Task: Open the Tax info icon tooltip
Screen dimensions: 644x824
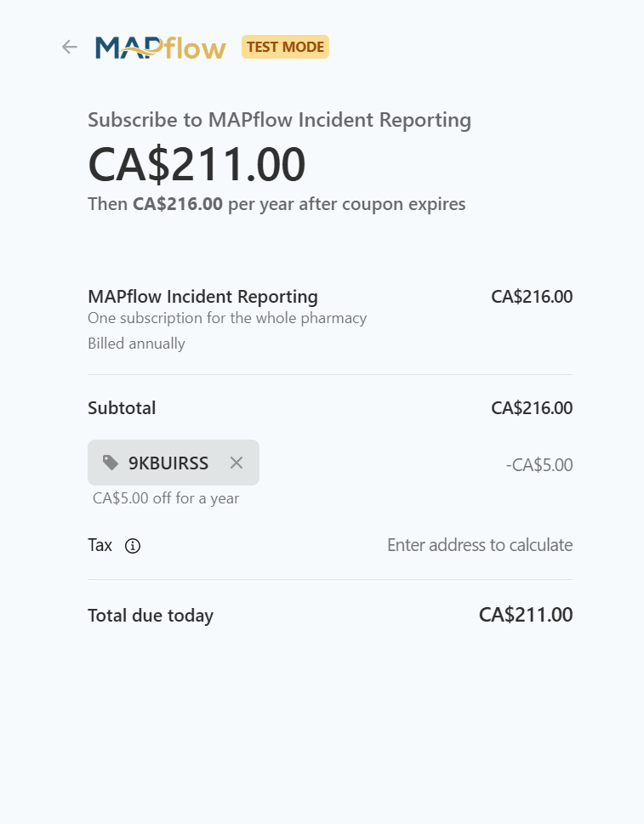Action: click(x=133, y=546)
